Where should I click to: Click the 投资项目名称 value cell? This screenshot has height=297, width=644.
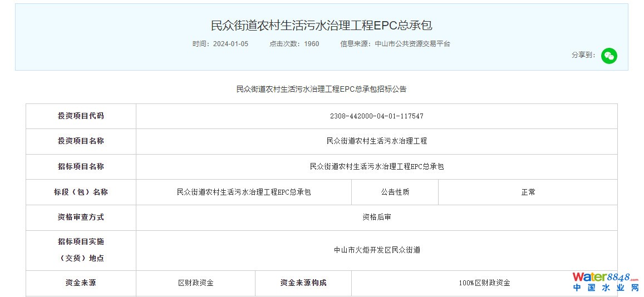click(x=376, y=141)
